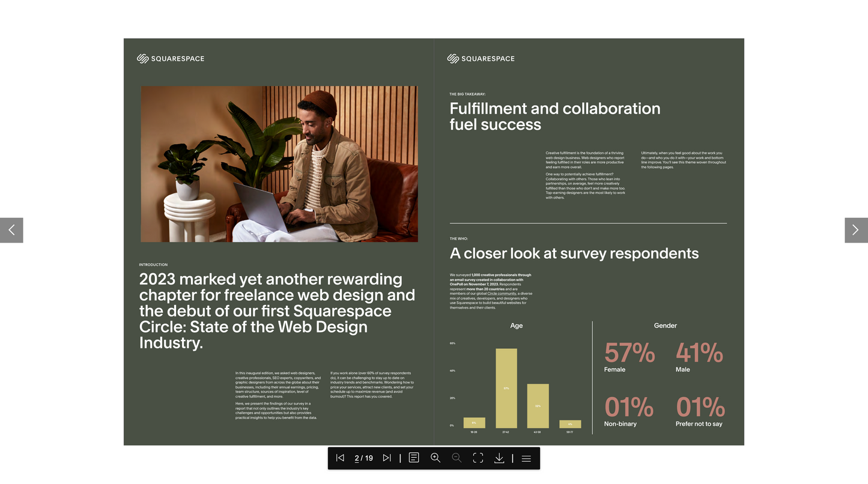Click the 'THE BIG TAKEAWAY:' label
The width and height of the screenshot is (868, 484).
click(467, 94)
